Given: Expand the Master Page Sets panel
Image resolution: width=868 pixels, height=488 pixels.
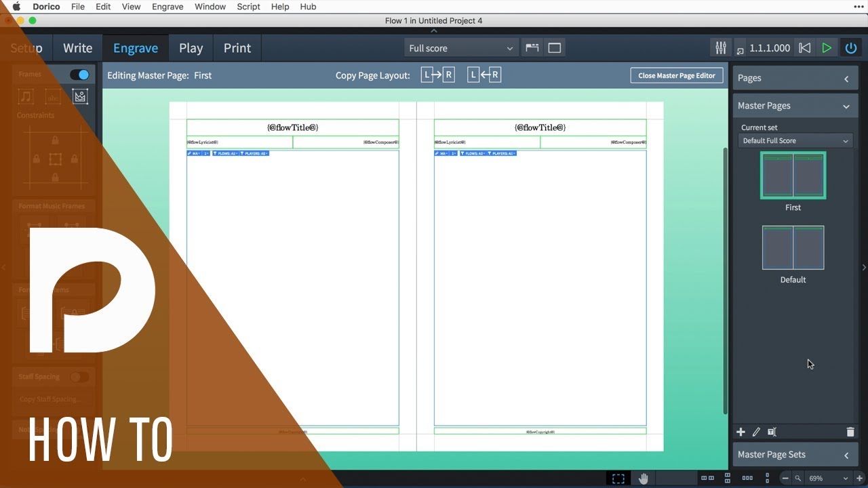Looking at the screenshot, I should [x=795, y=455].
